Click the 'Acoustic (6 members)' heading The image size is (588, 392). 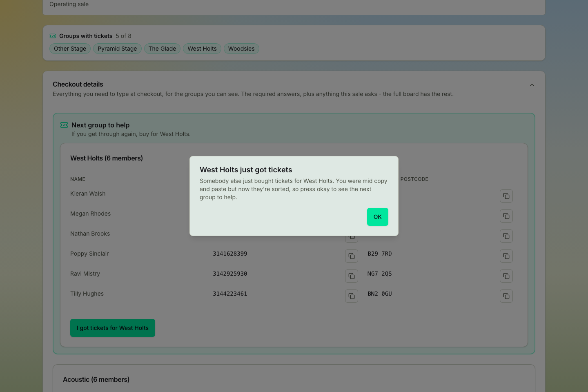pyautogui.click(x=96, y=379)
